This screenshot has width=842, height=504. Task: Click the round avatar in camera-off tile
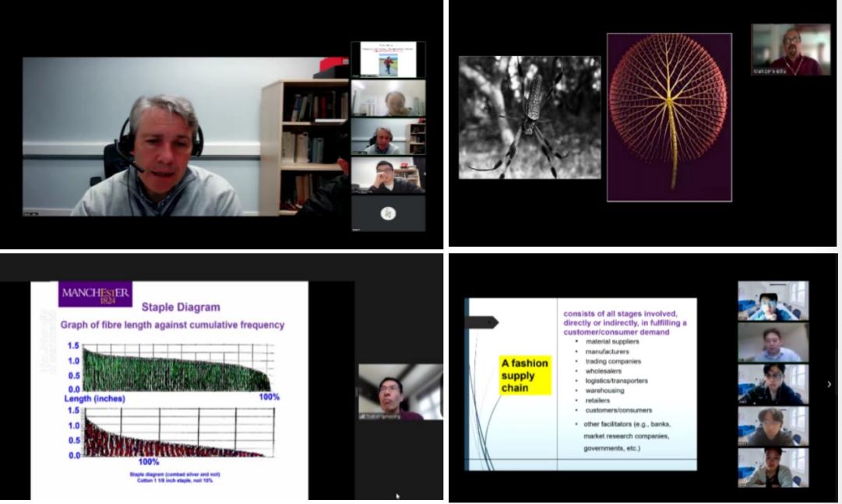(388, 213)
